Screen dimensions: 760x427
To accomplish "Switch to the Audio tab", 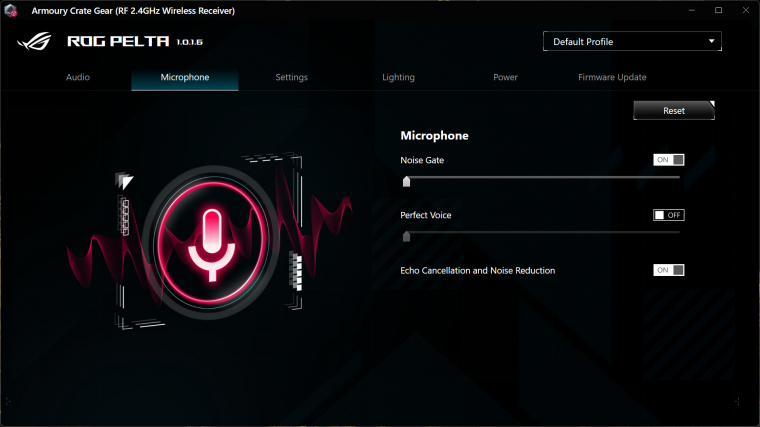I will pyautogui.click(x=79, y=77).
